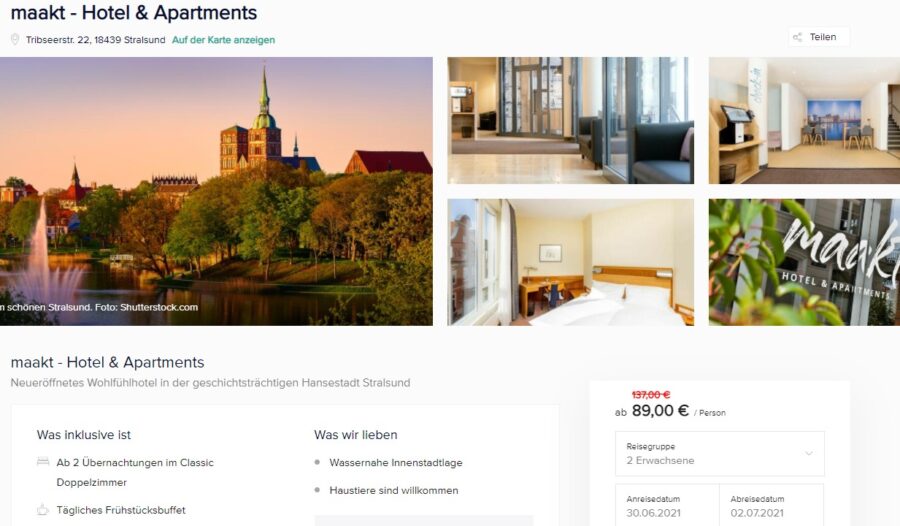Click the maakt - Hotel & Apartments page title
This screenshot has height=526, width=900.
[x=134, y=13]
